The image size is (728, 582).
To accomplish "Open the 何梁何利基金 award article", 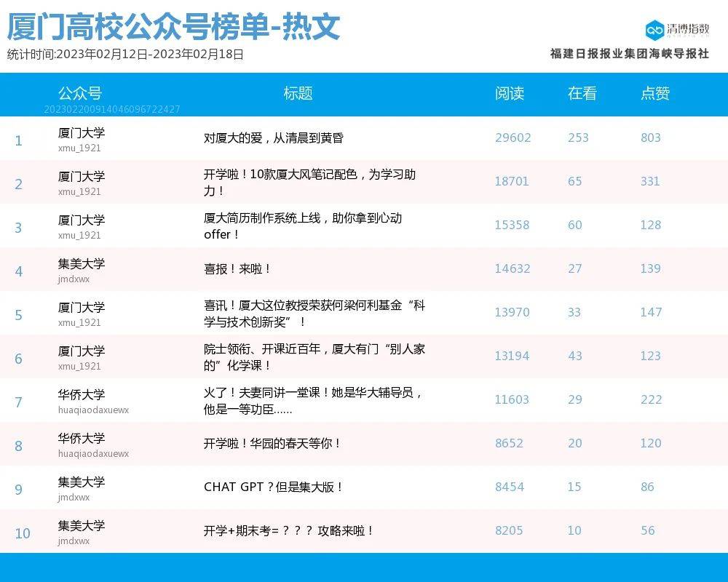I will (314, 314).
